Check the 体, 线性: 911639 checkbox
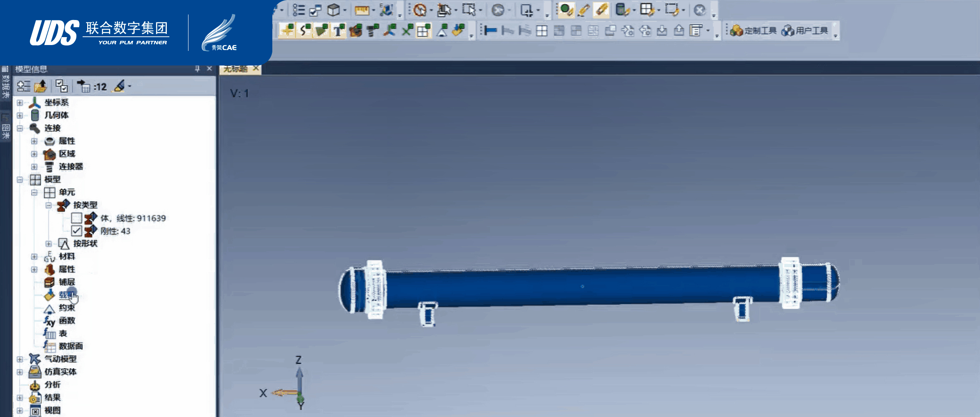980x417 pixels. 76,218
